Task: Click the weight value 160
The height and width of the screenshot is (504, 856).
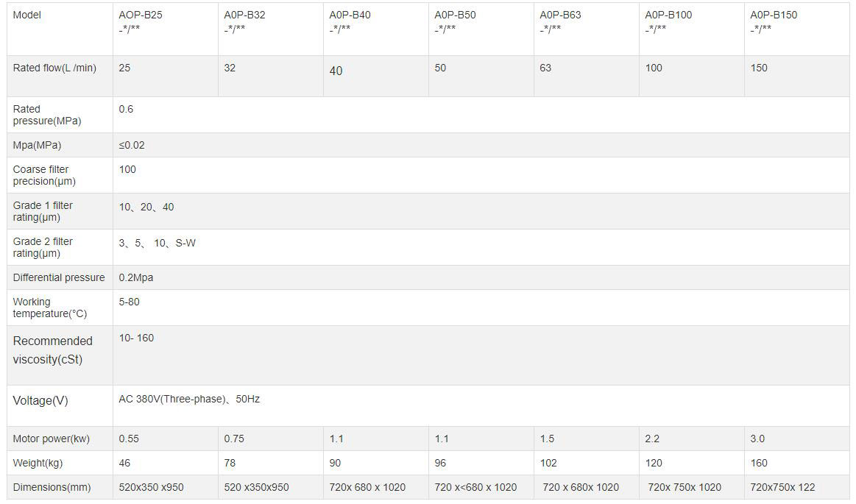Action: coord(759,463)
